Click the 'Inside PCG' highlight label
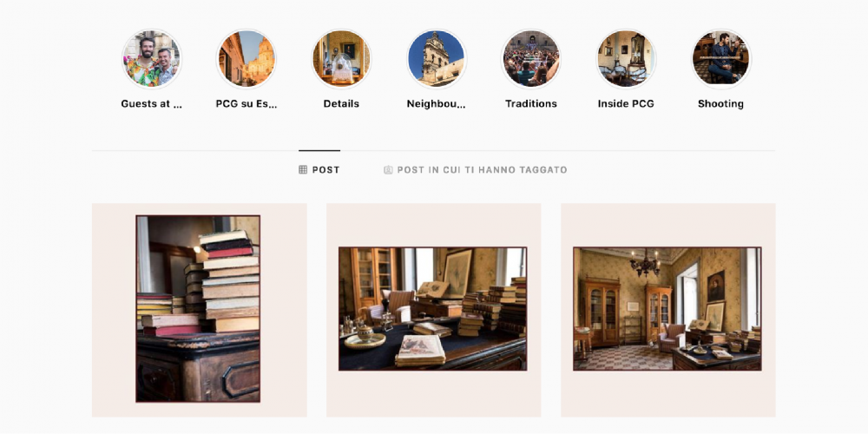 (626, 103)
